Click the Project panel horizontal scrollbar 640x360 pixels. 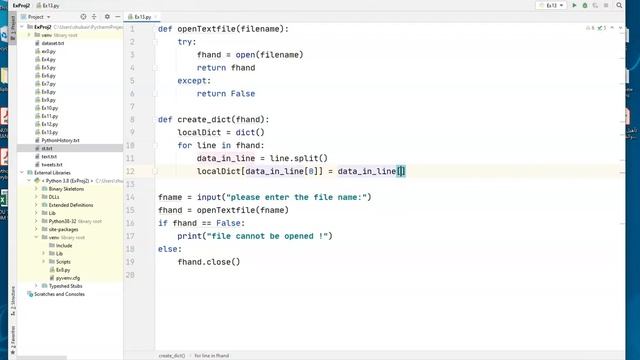pyautogui.click(x=41, y=358)
